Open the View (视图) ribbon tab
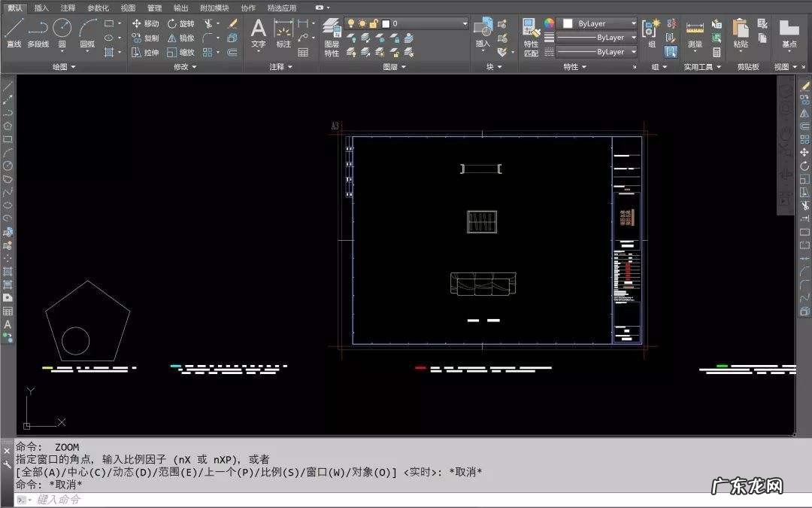This screenshot has height=508, width=812. point(128,8)
